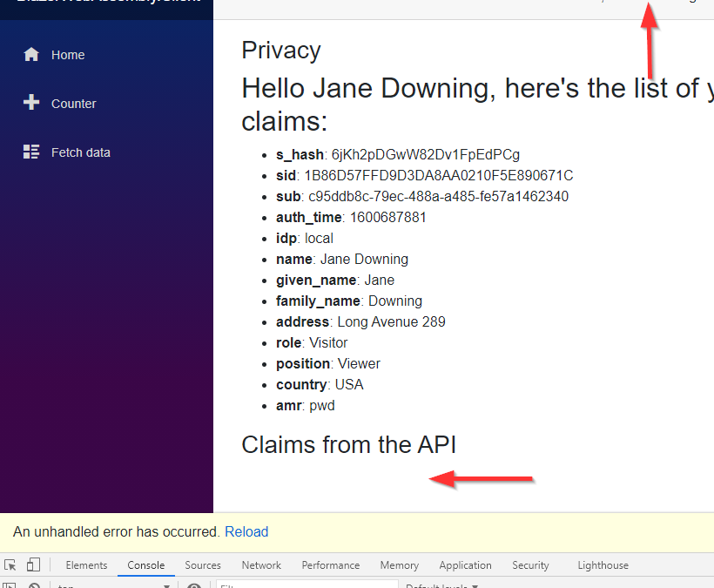
Task: Click the Counter plus icon
Action: click(31, 103)
